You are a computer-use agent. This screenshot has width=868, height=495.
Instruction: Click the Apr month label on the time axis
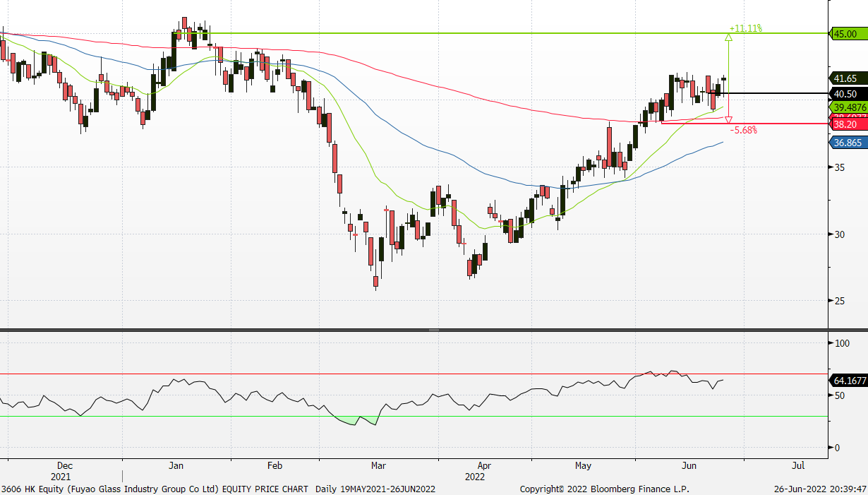pos(484,466)
